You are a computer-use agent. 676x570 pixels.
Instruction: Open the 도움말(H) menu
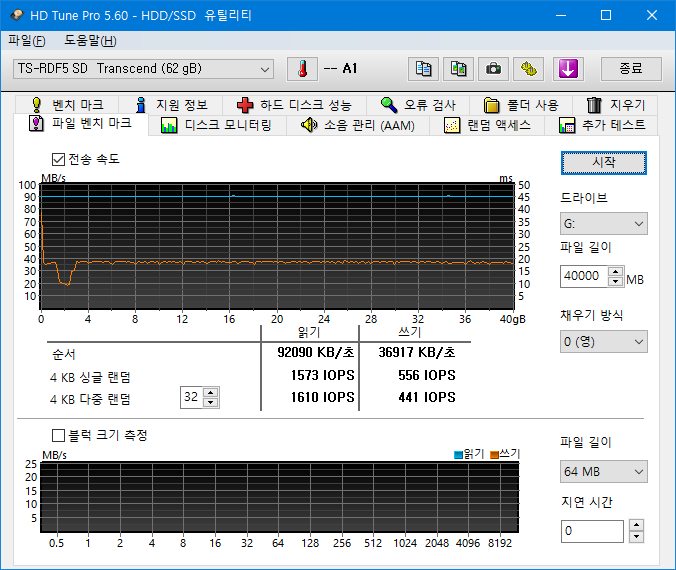tap(91, 41)
